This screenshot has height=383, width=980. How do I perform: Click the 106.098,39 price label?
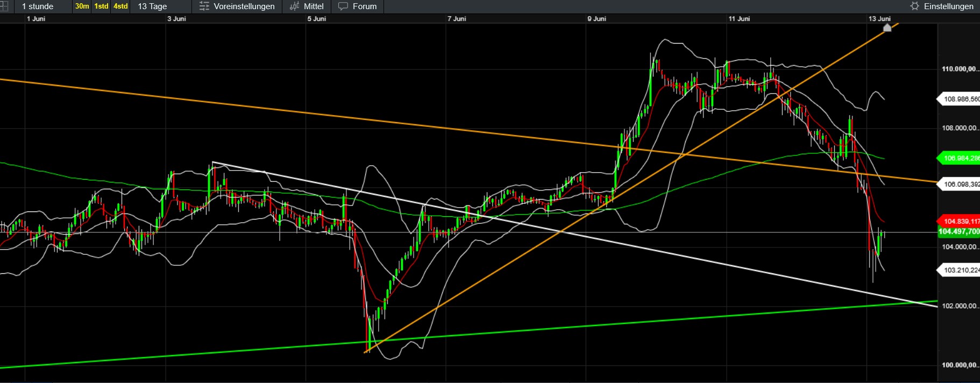point(960,184)
